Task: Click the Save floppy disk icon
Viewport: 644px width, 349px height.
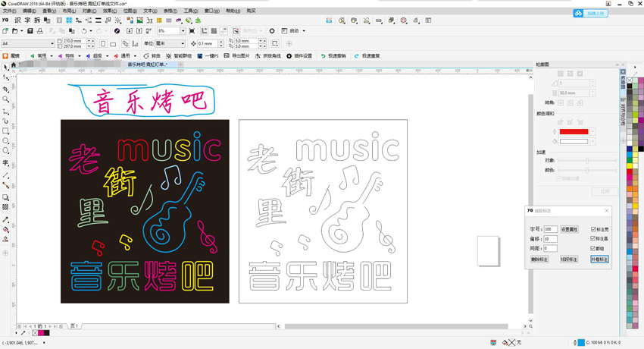Action: 30,31
